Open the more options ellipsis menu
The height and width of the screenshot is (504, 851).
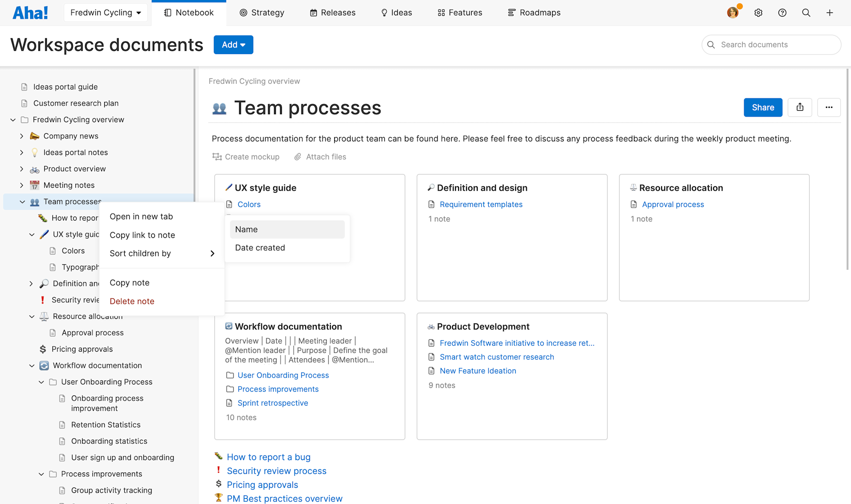click(x=828, y=107)
